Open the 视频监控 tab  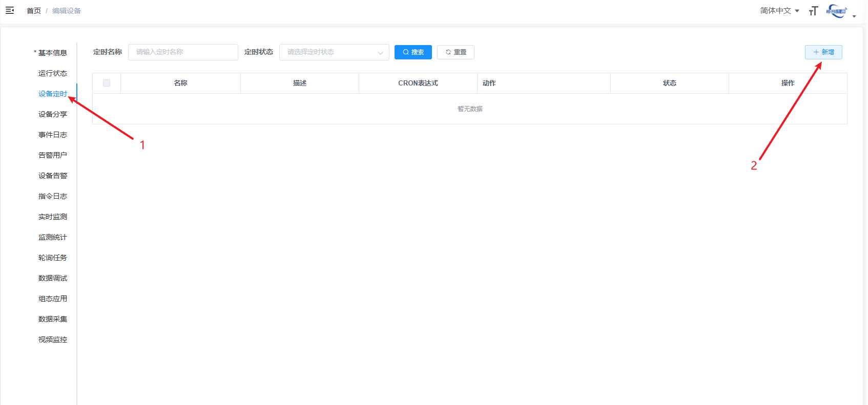[x=52, y=339]
